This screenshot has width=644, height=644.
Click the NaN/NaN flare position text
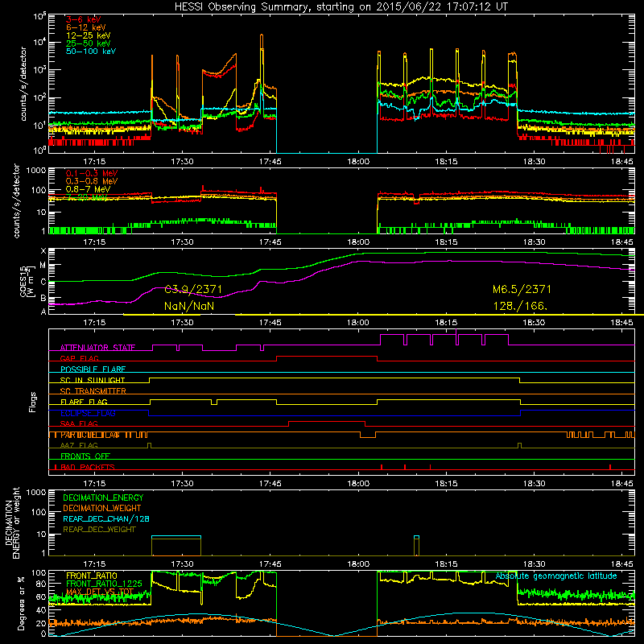189,306
